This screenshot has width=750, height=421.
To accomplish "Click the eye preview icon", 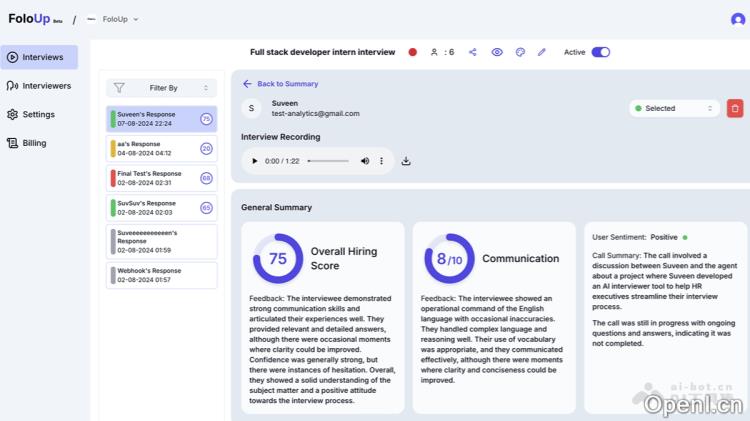I will pyautogui.click(x=497, y=52).
